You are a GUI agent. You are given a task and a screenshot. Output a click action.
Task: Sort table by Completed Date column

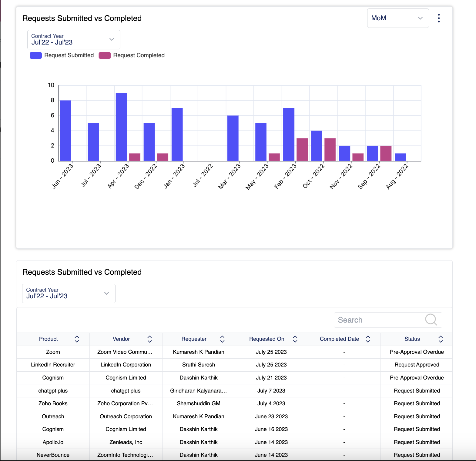coord(368,339)
